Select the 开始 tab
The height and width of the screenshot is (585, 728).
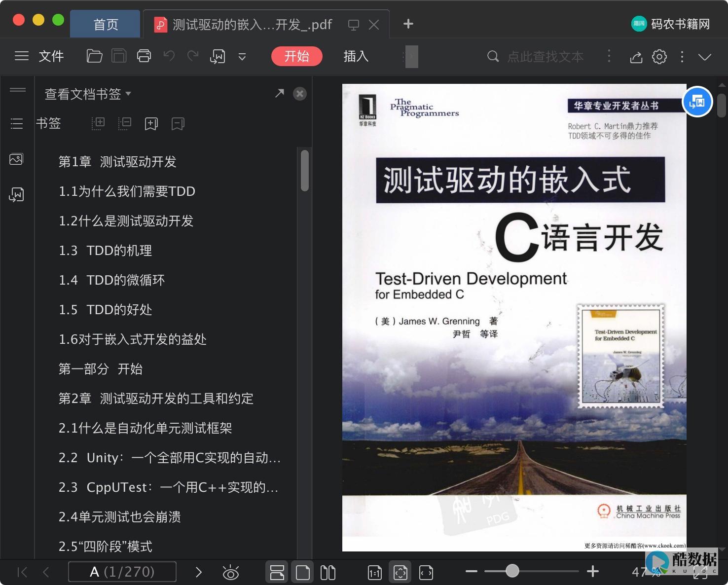click(297, 56)
